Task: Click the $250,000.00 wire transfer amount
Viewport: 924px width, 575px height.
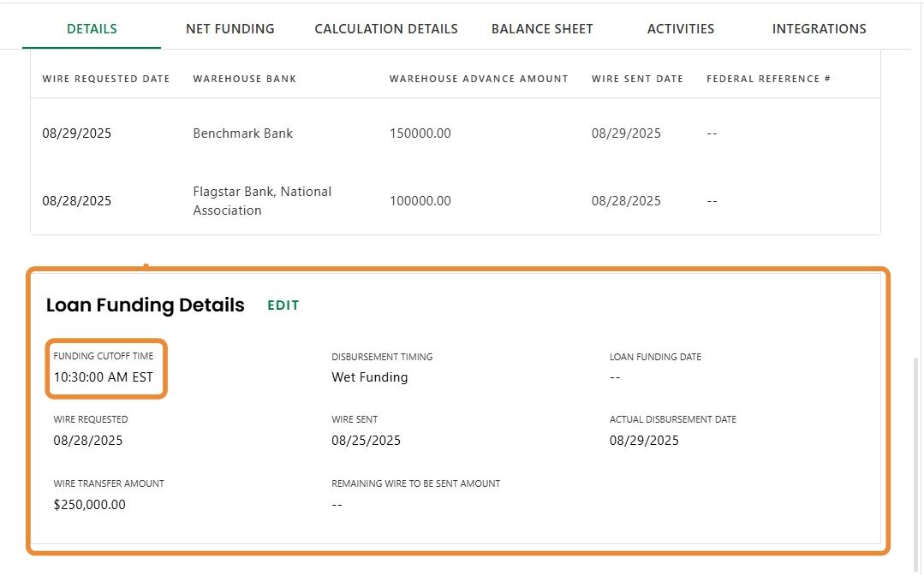Action: [89, 505]
